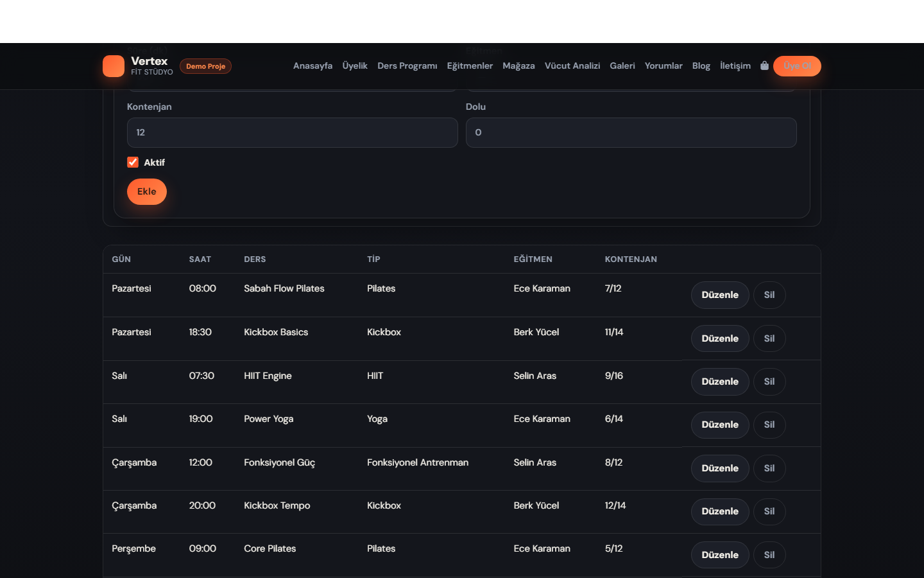This screenshot has width=924, height=578.
Task: Delete the Power Yoga row
Action: point(769,425)
